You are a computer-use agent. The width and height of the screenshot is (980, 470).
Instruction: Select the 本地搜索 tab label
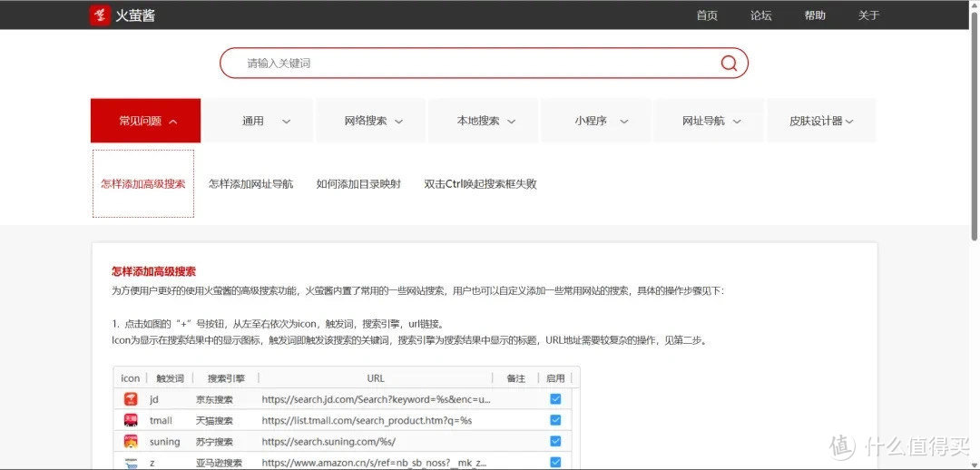478,122
